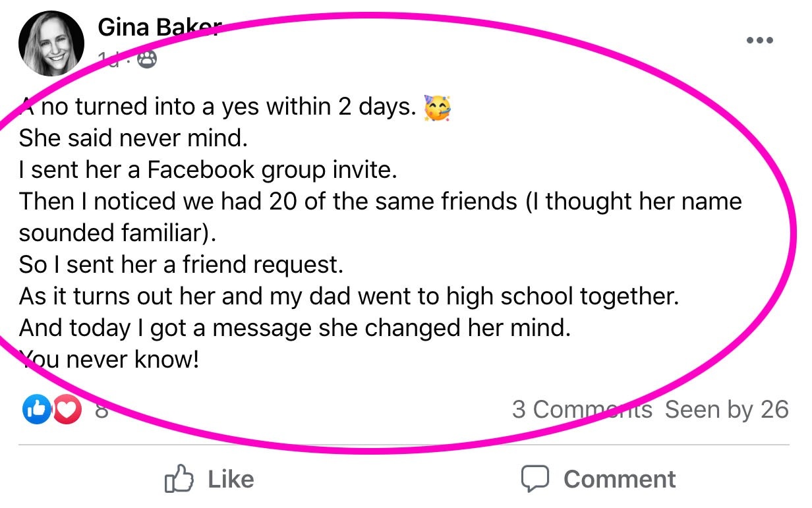Click the blue thumbs-up reaction icon
The image size is (812, 508).
[37, 410]
